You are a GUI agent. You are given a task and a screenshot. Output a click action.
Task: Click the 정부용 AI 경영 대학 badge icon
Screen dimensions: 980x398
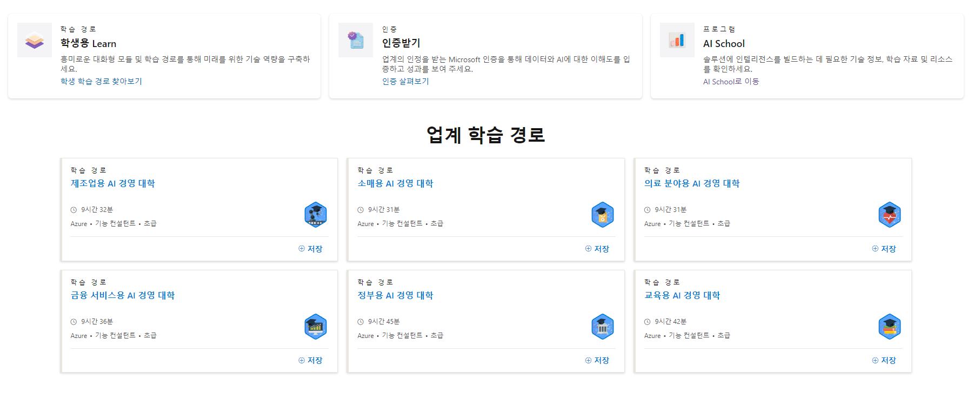(603, 327)
